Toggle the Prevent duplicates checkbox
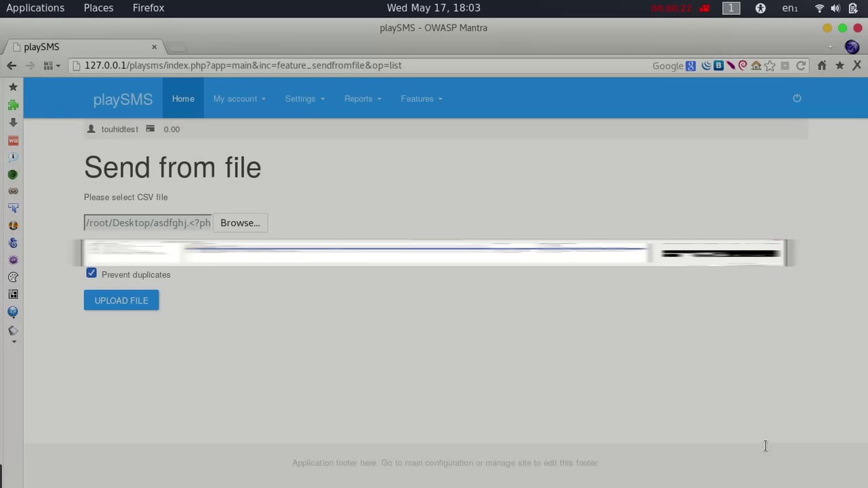This screenshot has height=488, width=868. 92,273
